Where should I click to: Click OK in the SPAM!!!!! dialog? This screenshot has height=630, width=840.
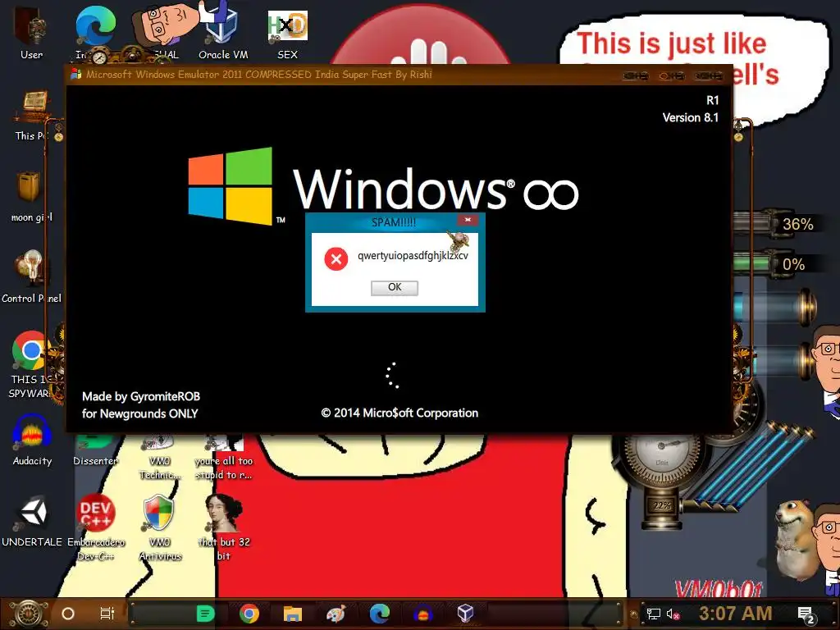395,288
